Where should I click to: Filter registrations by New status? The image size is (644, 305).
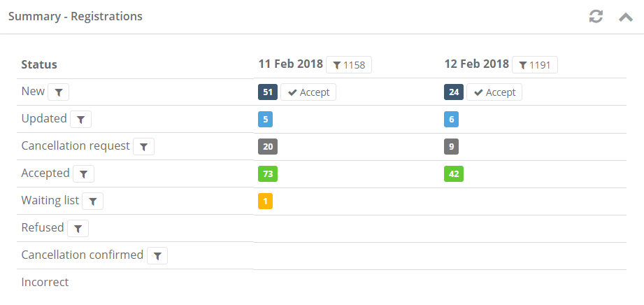[59, 92]
